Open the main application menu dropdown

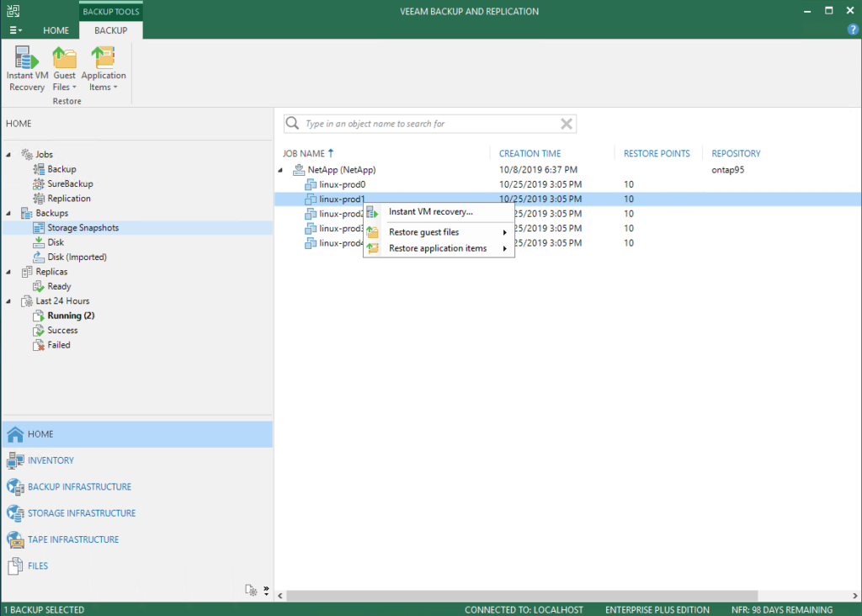16,30
